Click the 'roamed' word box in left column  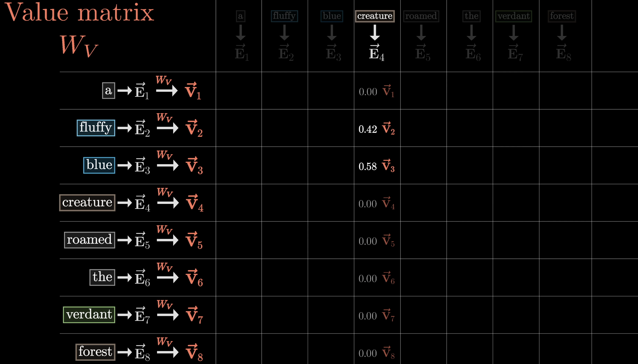[90, 240]
